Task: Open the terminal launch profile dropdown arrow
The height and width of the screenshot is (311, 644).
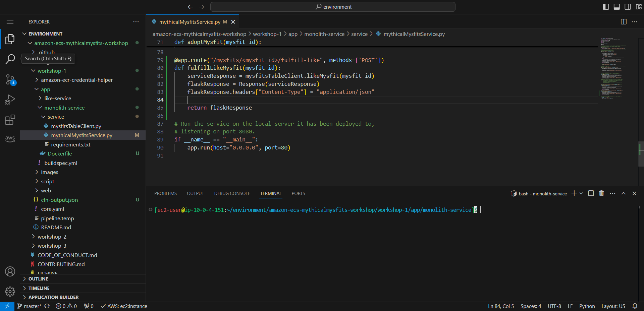Action: (581, 193)
